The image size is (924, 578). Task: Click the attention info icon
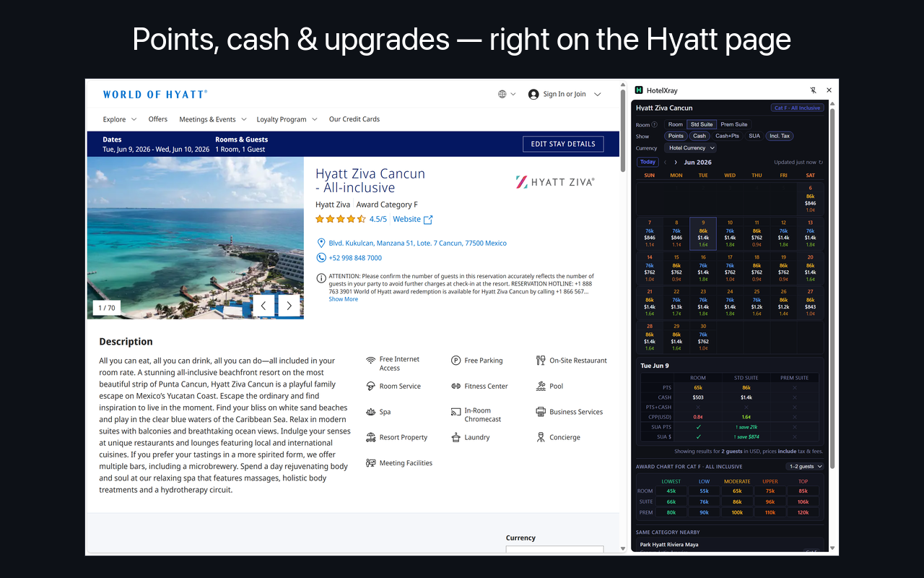pyautogui.click(x=321, y=278)
